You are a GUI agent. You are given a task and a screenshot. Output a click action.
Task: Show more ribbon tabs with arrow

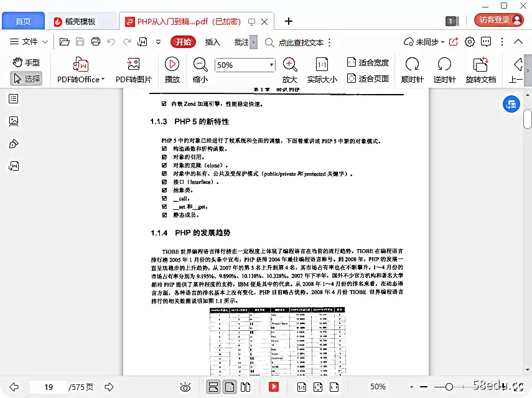(253, 42)
